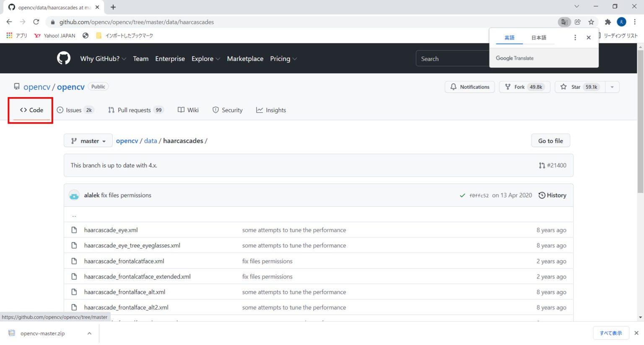The height and width of the screenshot is (345, 644).
Task: Click the Go to file button
Action: tap(550, 141)
